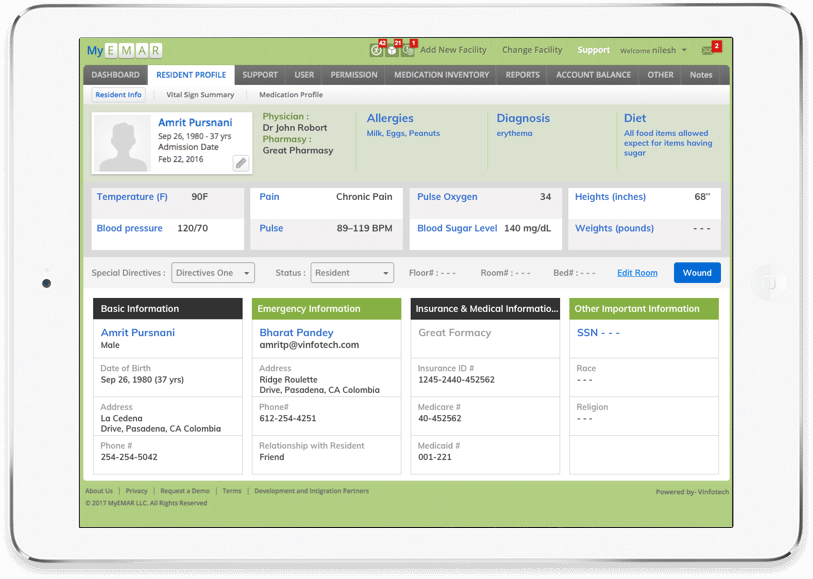Click the Pain vital label

[269, 196]
